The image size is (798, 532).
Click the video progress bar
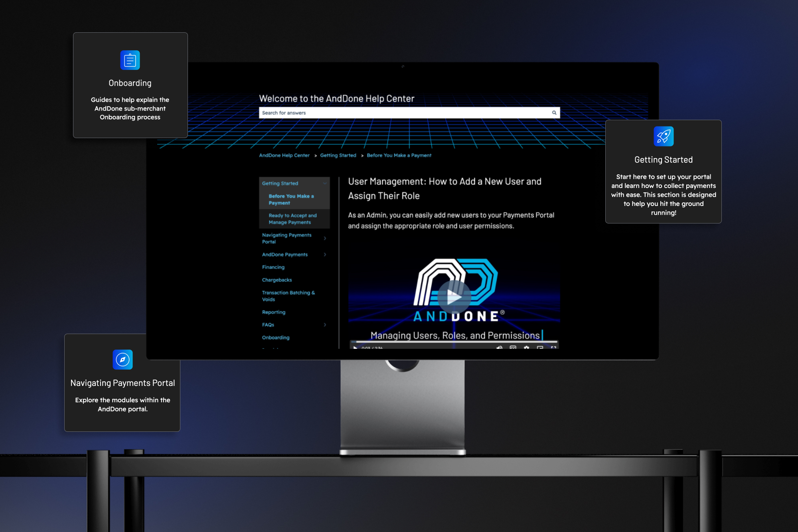click(x=454, y=342)
